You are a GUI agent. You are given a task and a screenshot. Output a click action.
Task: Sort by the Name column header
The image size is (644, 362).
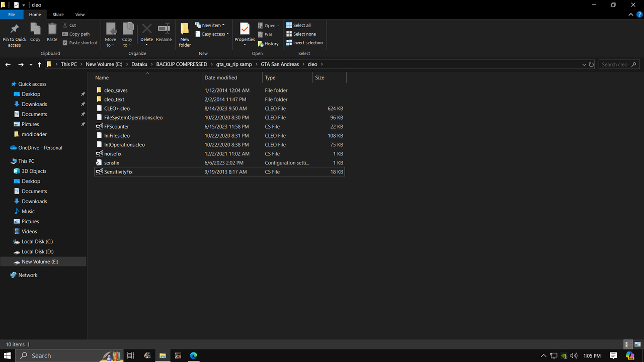[x=147, y=77]
